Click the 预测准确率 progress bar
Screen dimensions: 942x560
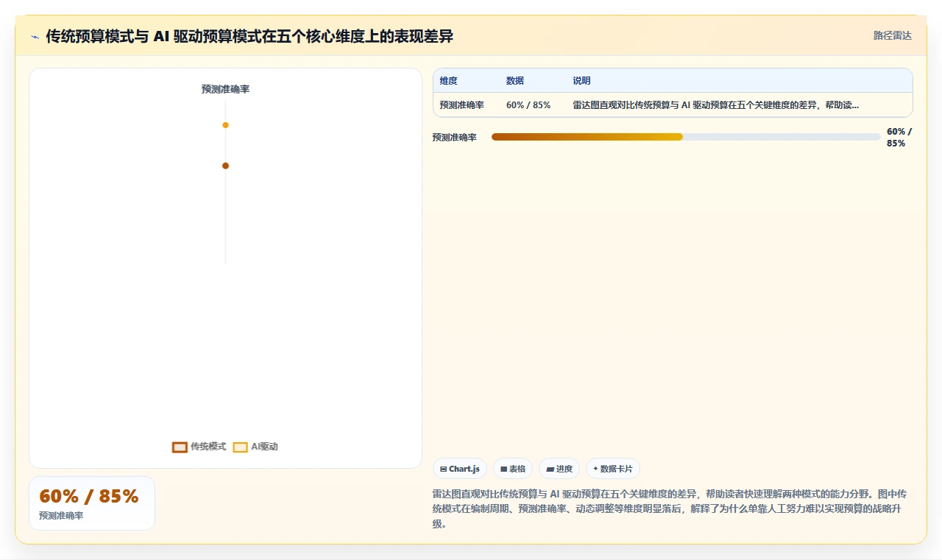[x=686, y=137]
